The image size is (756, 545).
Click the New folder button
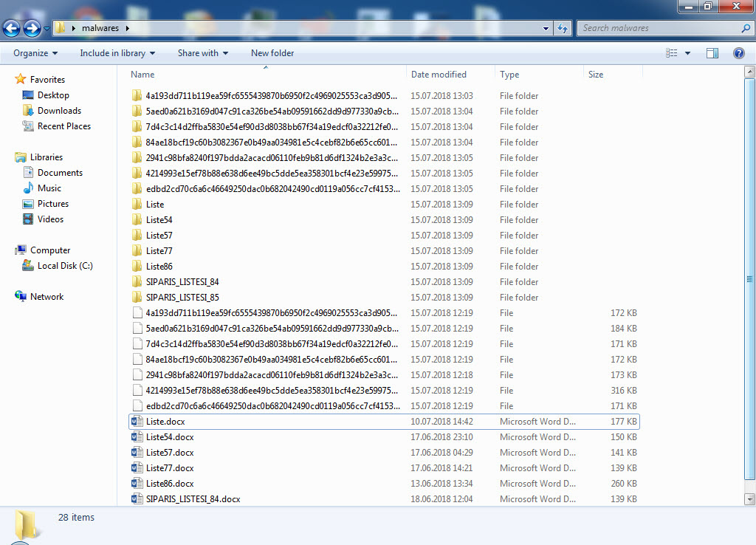tap(272, 53)
